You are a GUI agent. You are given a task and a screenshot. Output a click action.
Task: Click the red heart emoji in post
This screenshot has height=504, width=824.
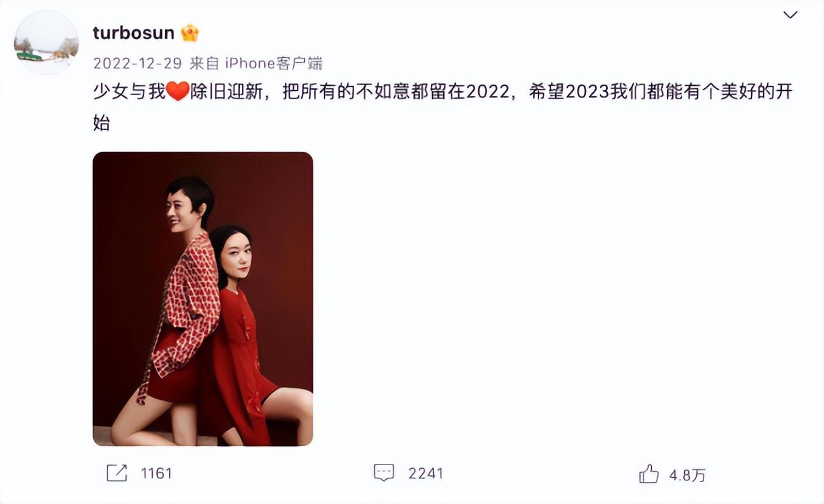[x=177, y=93]
